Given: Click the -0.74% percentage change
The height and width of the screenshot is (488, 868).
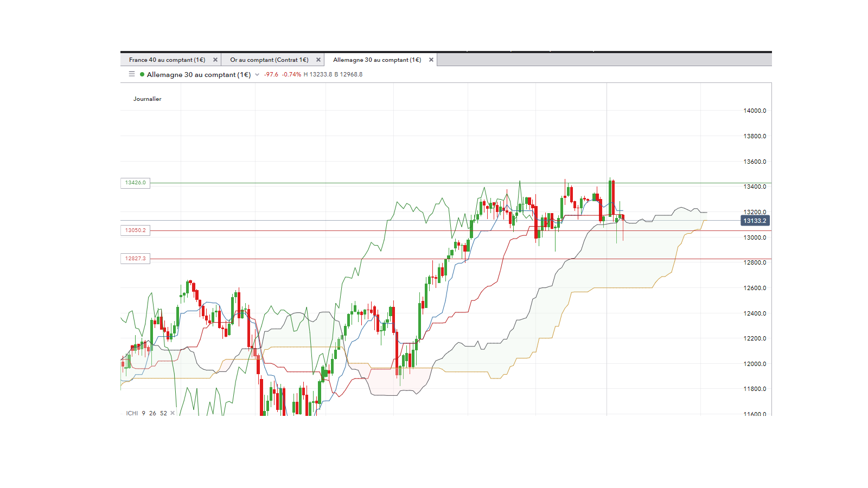Looking at the screenshot, I should (x=291, y=74).
